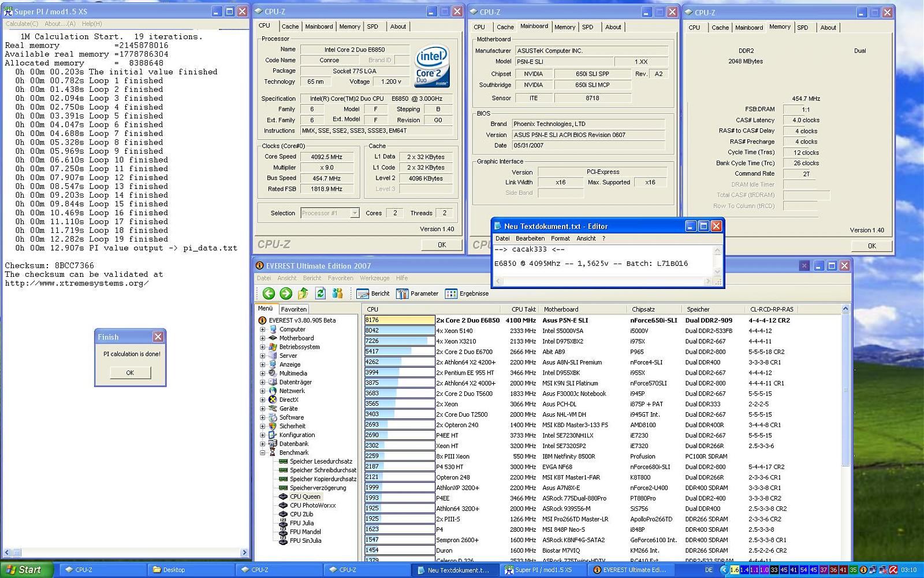
Task: Switch to Super PI via its taskbar button
Action: pyautogui.click(x=543, y=570)
